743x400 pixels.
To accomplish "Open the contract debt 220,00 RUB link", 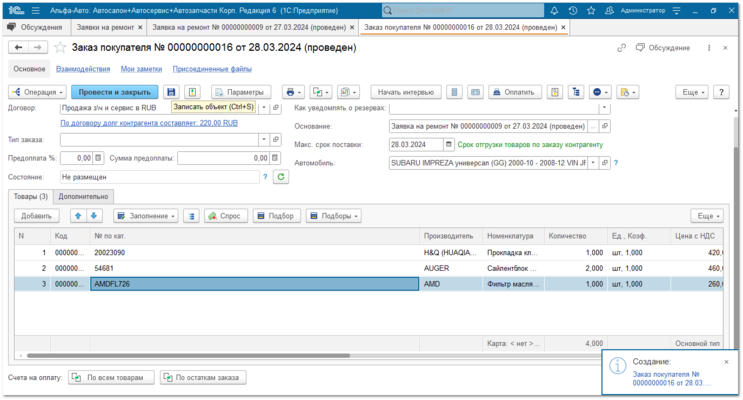I will point(149,123).
